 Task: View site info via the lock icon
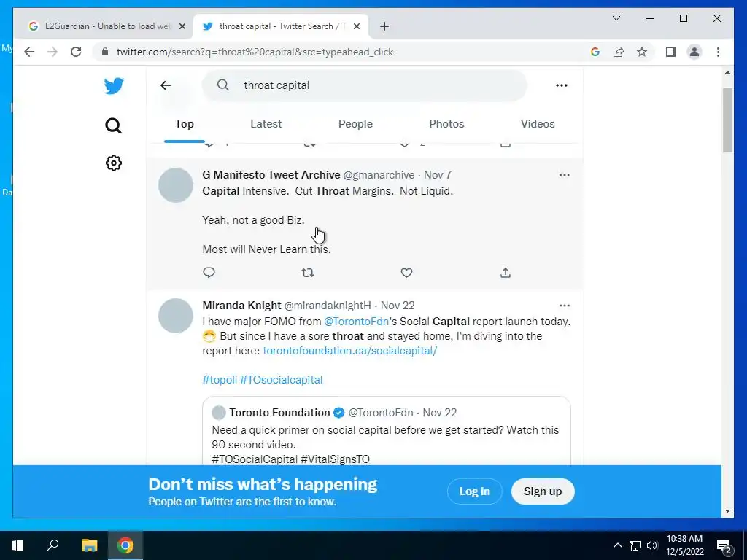(x=105, y=52)
